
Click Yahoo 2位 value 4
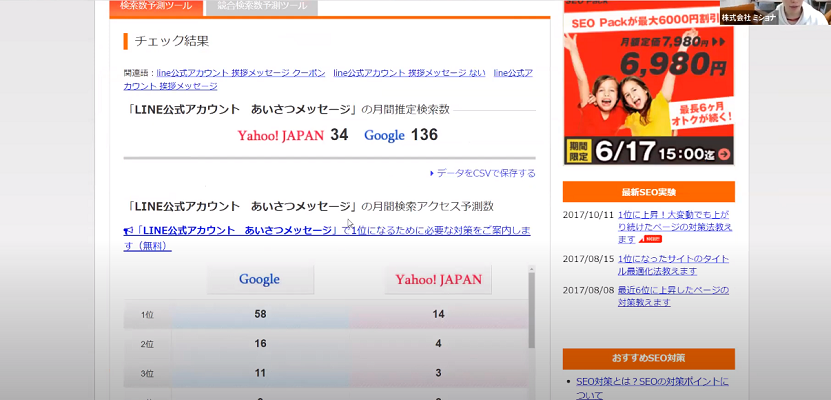point(438,344)
